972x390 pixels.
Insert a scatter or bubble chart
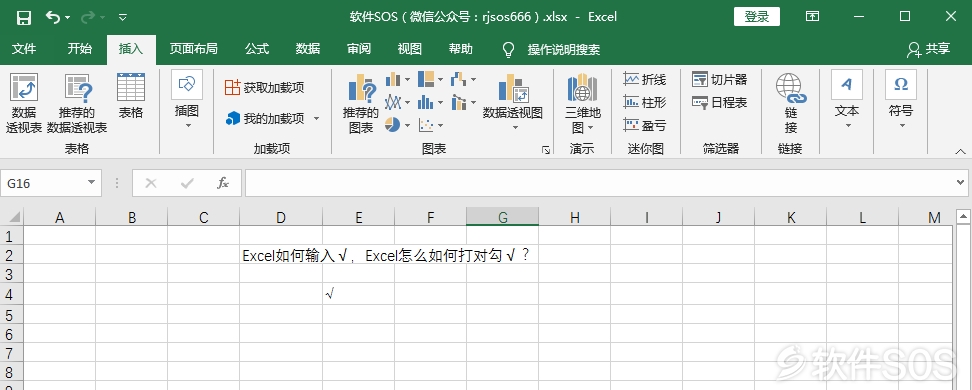pyautogui.click(x=430, y=125)
